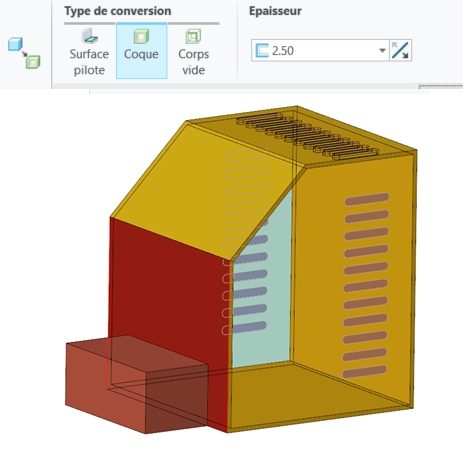The height and width of the screenshot is (452, 463).
Task: Flip the thickness direction with arrow icon
Action: point(400,50)
